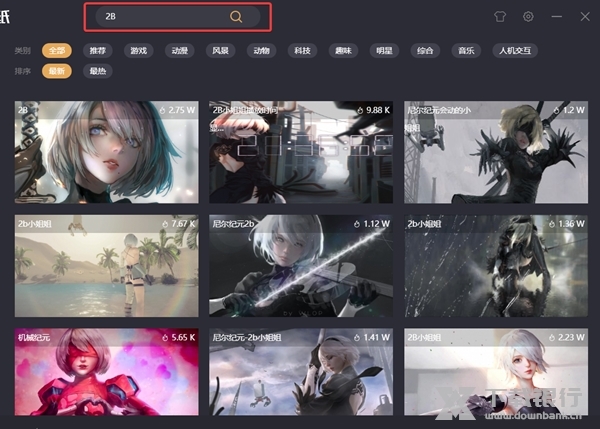Select the 动物 category filter

[261, 51]
